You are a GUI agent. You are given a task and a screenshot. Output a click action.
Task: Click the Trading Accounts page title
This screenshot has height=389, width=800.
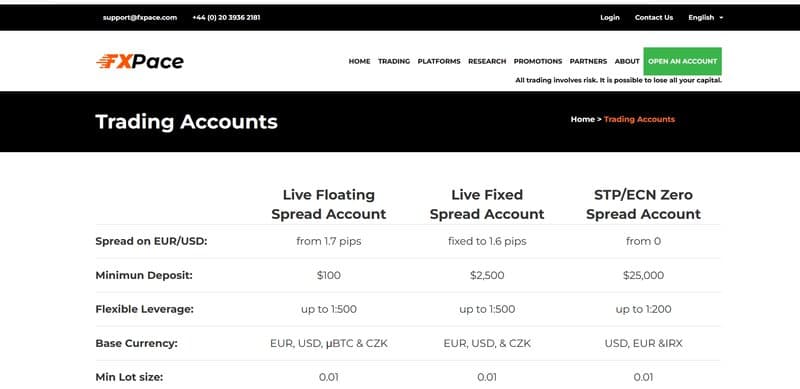pos(186,122)
